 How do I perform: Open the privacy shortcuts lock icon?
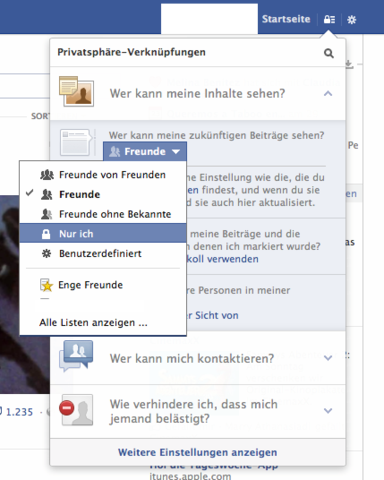[329, 19]
